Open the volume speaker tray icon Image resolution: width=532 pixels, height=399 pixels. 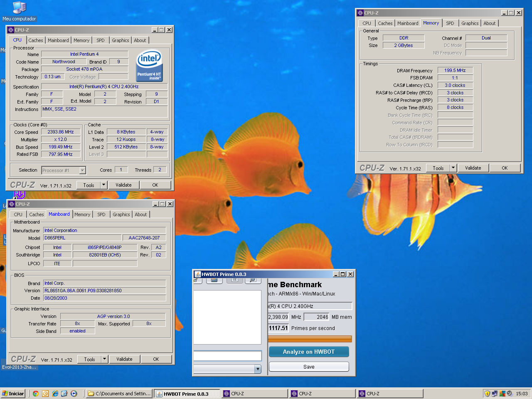[x=510, y=394]
